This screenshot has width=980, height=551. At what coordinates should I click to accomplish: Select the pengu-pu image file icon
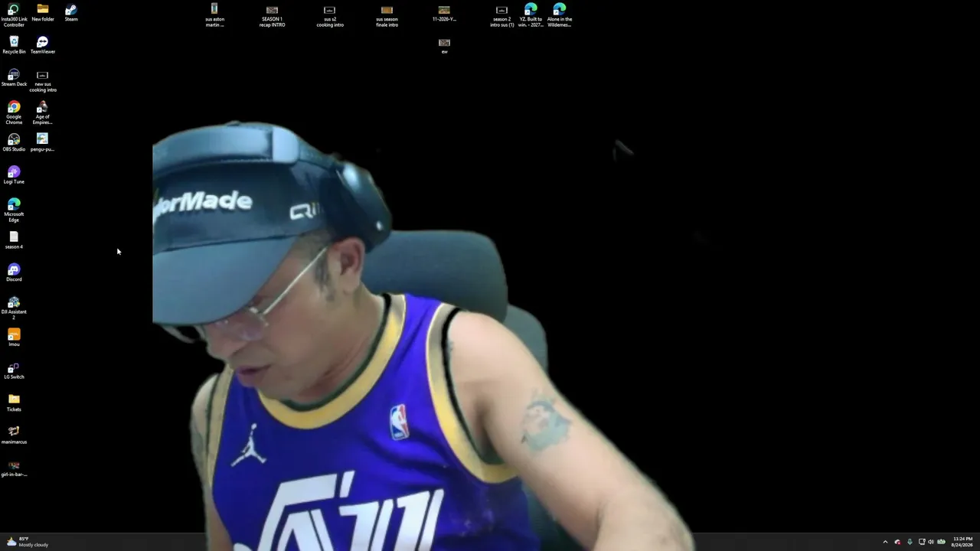43,142
